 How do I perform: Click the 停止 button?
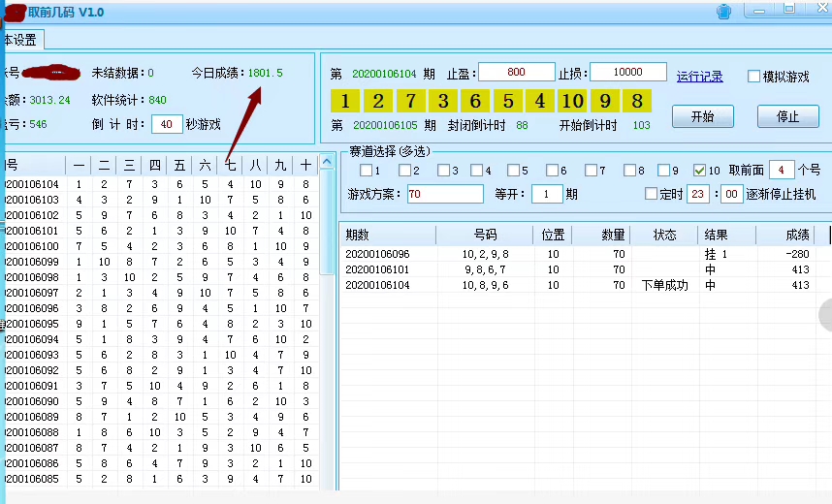[788, 116]
